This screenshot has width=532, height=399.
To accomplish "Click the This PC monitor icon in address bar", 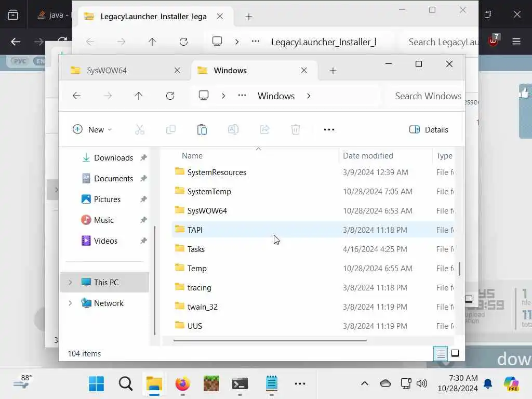I will coord(204,96).
